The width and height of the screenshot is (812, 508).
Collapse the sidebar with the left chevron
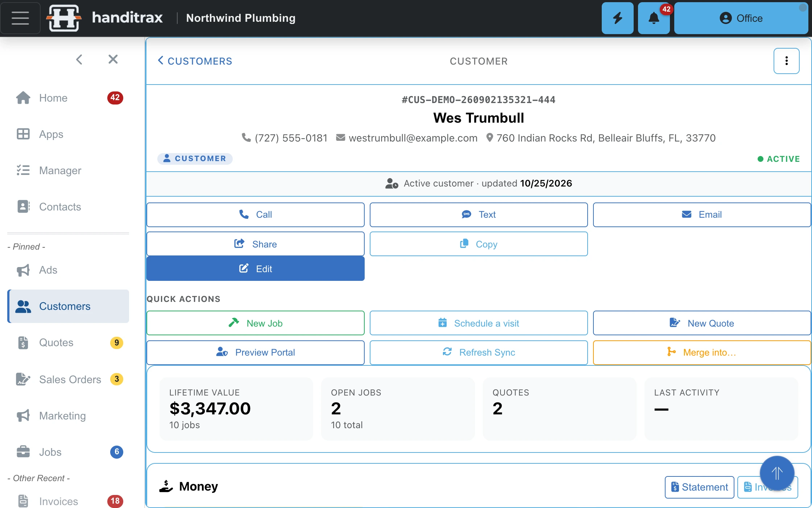pos(79,60)
